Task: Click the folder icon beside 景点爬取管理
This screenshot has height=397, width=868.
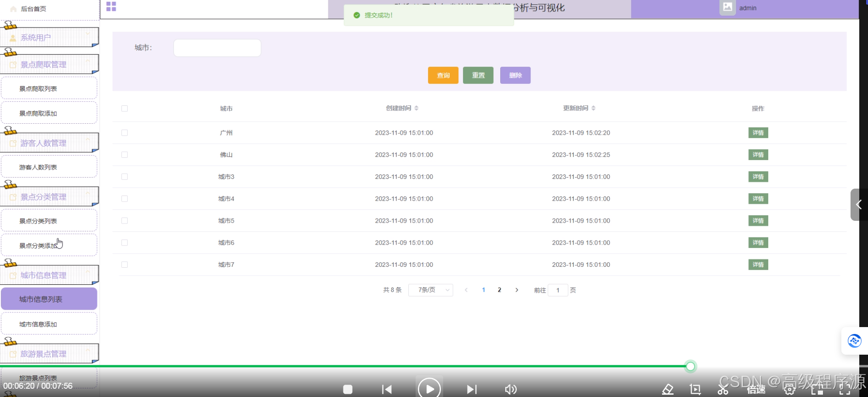Action: click(13, 65)
